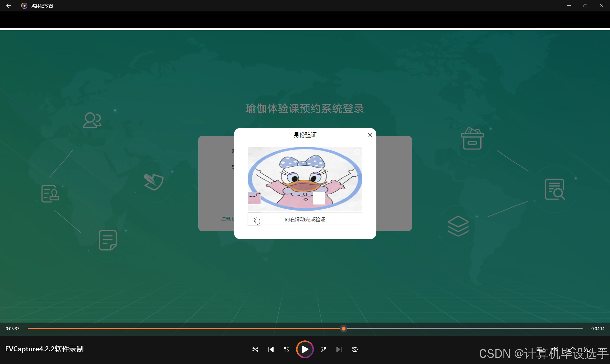
Task: Click the orange seek bar handle
Action: (344, 328)
